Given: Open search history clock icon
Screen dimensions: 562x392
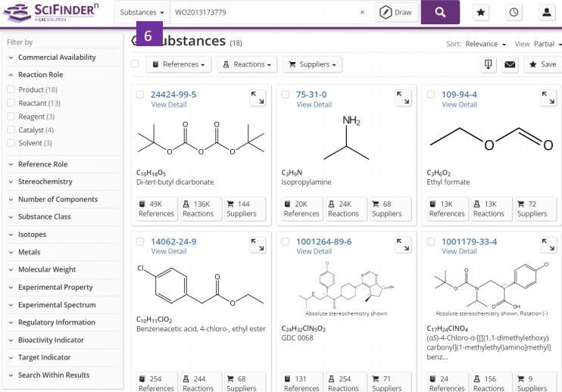Looking at the screenshot, I should [514, 13].
